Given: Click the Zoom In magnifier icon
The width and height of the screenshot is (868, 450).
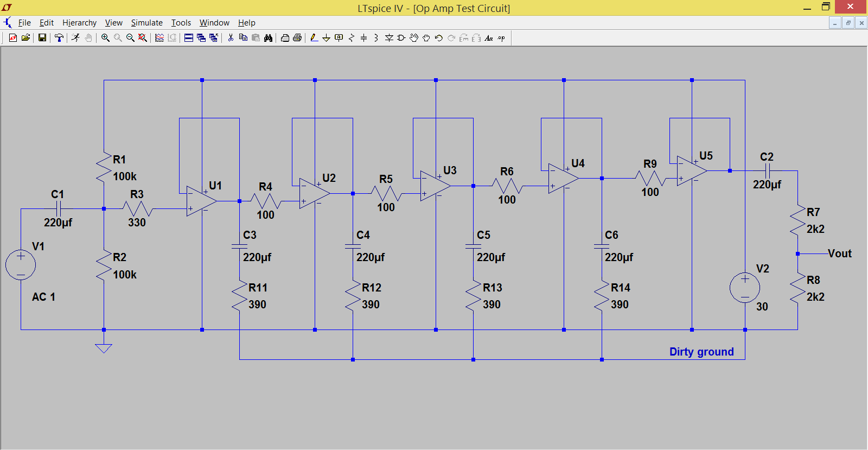Looking at the screenshot, I should [x=105, y=37].
